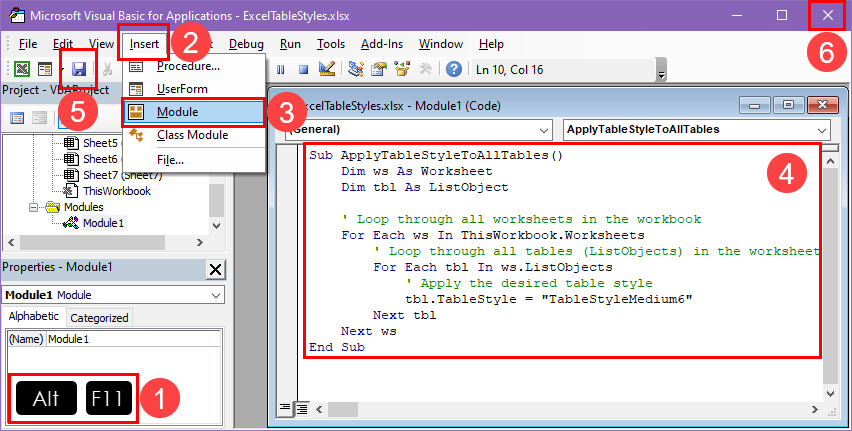Close the Properties - Module1 pane
The width and height of the screenshot is (852, 431).
[x=216, y=269]
